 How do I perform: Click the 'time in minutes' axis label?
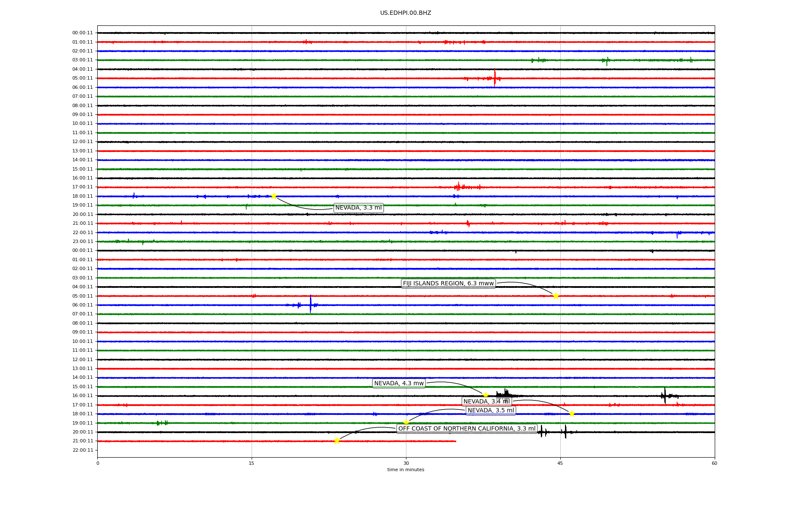pyautogui.click(x=406, y=470)
